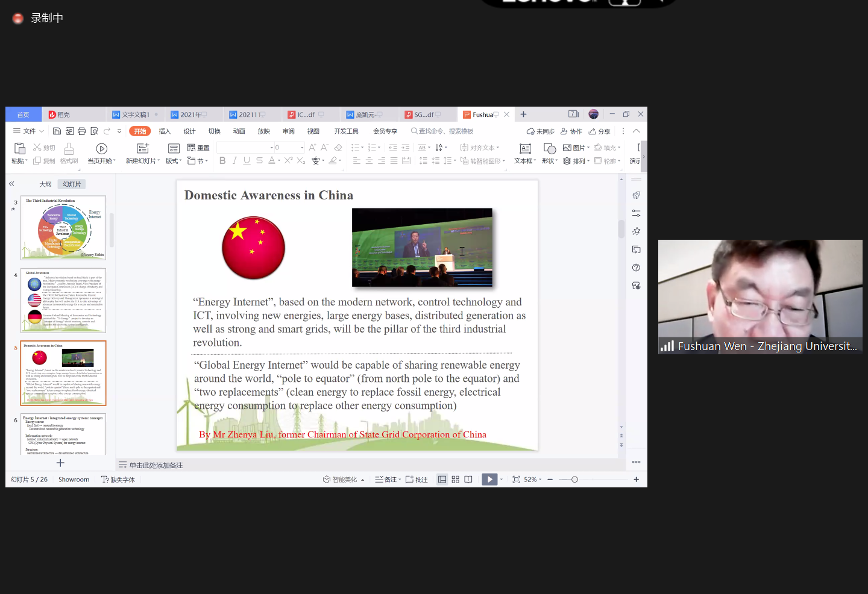Open the 文件 File menu dropdown

pyautogui.click(x=29, y=131)
